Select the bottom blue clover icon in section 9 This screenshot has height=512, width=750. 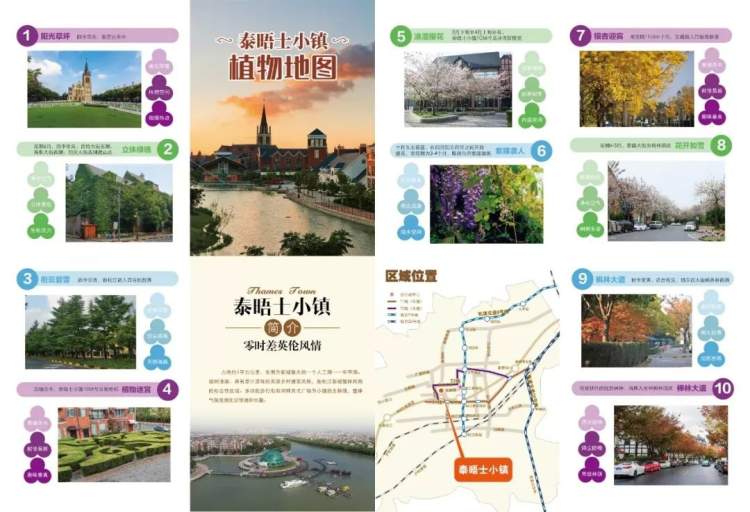point(711,354)
